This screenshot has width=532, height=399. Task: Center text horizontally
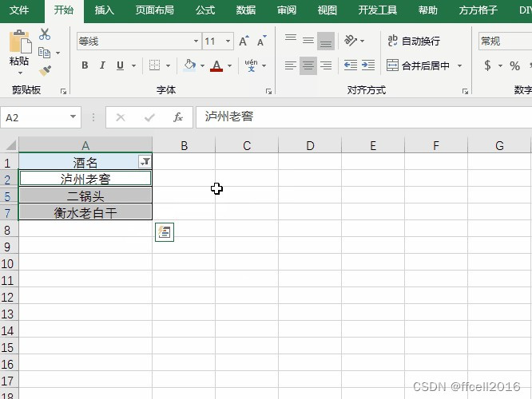[308, 65]
